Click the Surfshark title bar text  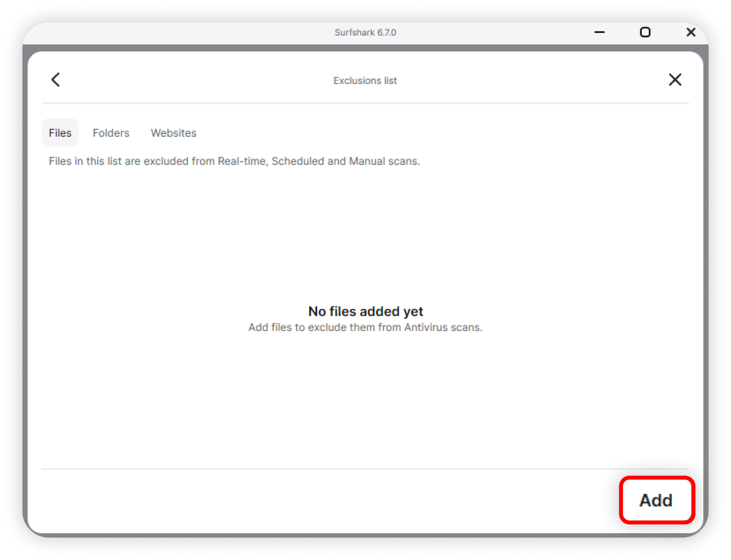click(x=355, y=32)
